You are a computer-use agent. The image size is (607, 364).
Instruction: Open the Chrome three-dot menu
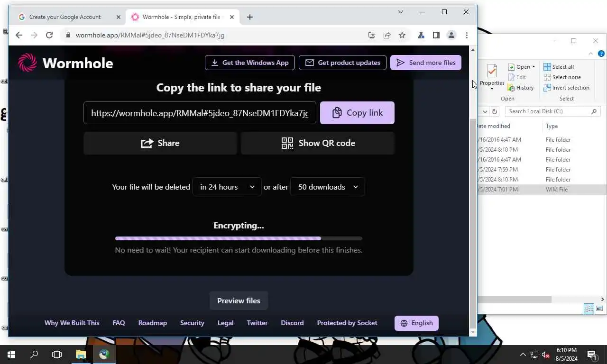(467, 35)
